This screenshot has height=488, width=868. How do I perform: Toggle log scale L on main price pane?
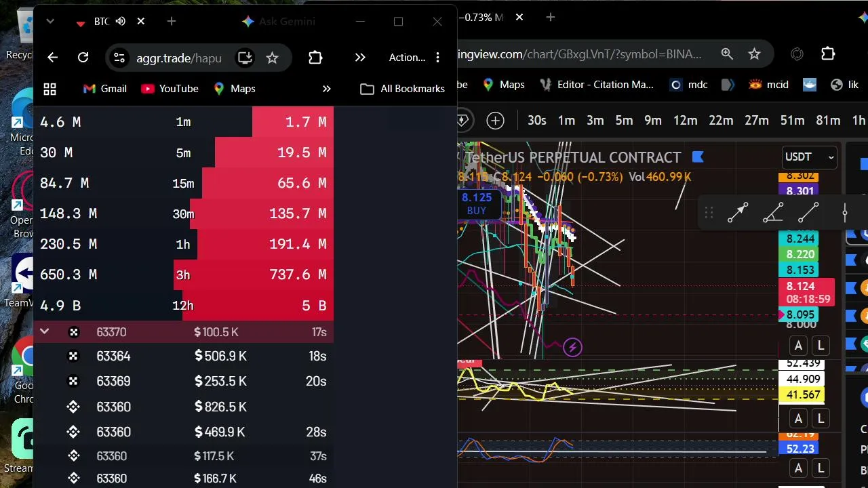pyautogui.click(x=821, y=346)
